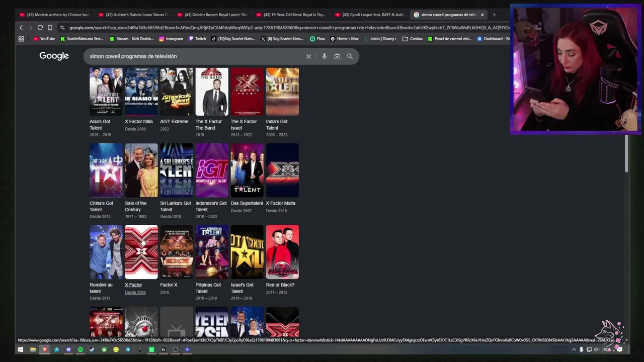The image size is (644, 362).
Task: Select the Sri Lanka's Got Talent poster
Action: point(176,170)
